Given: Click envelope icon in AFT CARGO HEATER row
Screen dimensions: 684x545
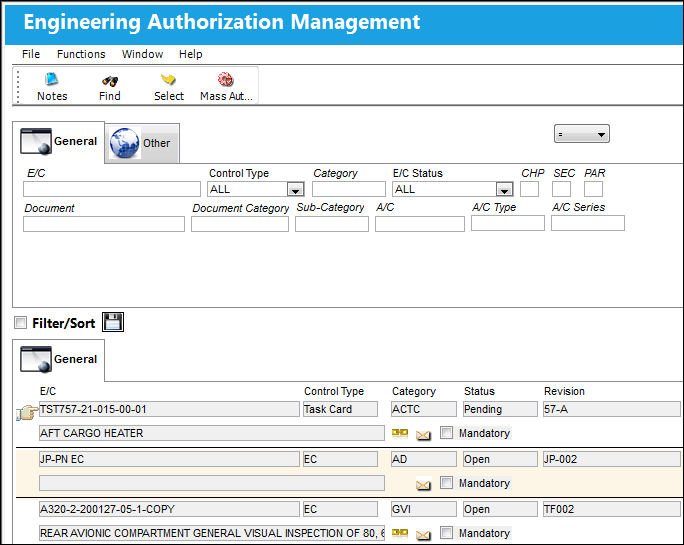Looking at the screenshot, I should (423, 435).
